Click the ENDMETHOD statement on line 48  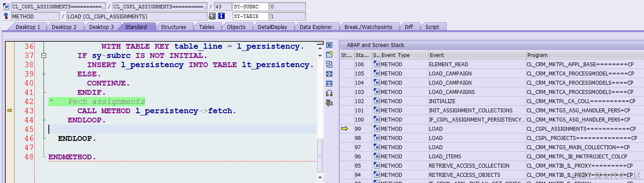tap(72, 157)
